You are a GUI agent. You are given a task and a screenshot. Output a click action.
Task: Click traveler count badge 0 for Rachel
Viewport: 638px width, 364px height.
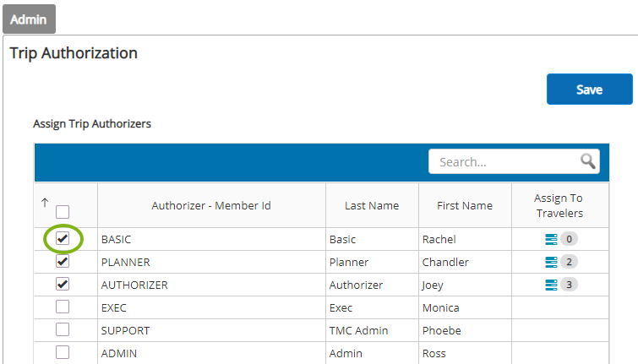pyautogui.click(x=569, y=239)
